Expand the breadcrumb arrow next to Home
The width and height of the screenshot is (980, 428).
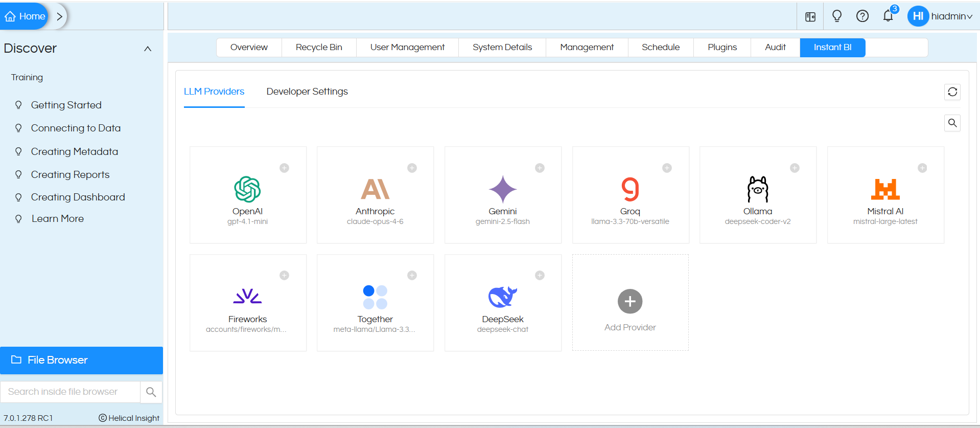point(59,16)
